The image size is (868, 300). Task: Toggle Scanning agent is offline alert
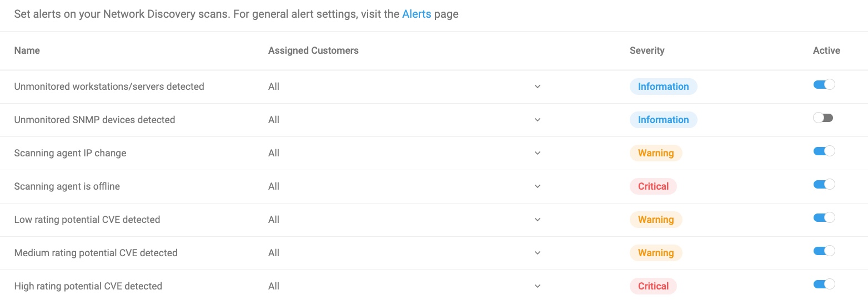click(x=824, y=185)
